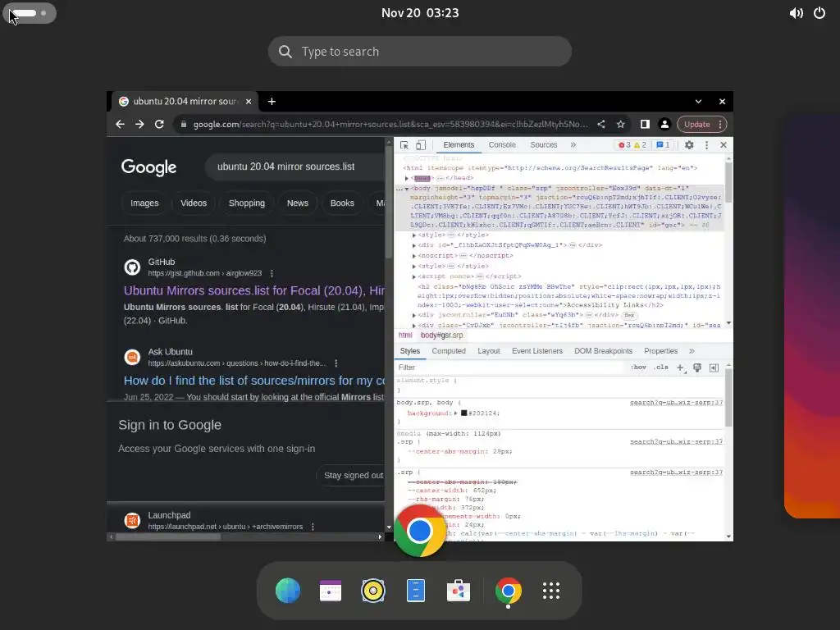
Task: Reload the page with the refresh icon
Action: [x=159, y=125]
